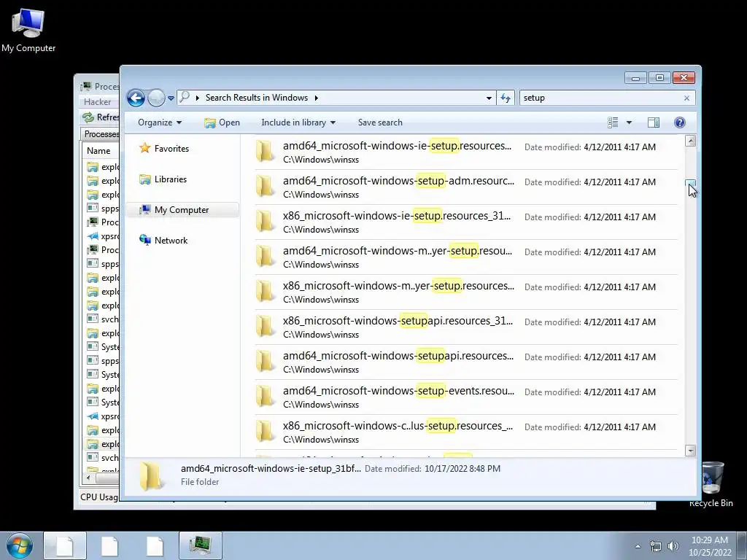The width and height of the screenshot is (747, 560).
Task: Click the horizontal scroll left arrow in Process Hacker
Action: (x=88, y=477)
